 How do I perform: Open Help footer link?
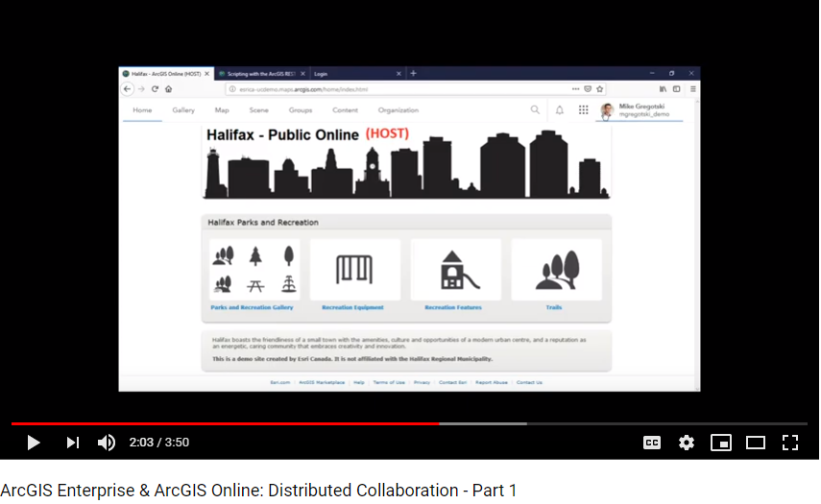pyautogui.click(x=359, y=383)
